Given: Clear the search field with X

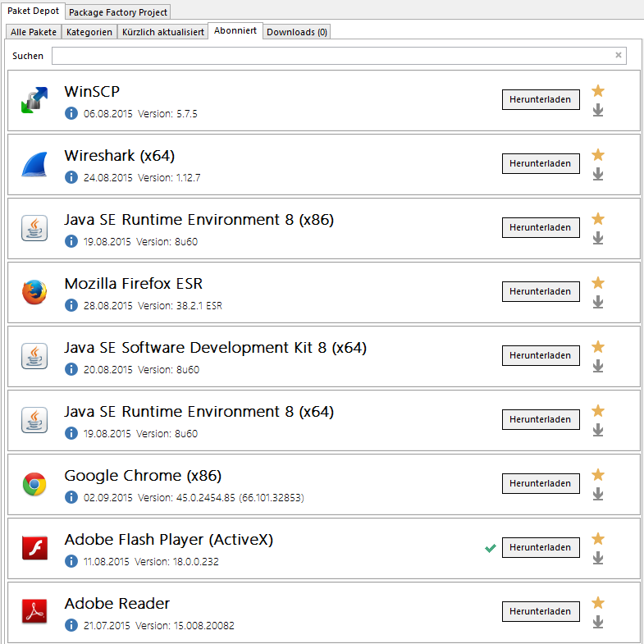Looking at the screenshot, I should pyautogui.click(x=618, y=55).
